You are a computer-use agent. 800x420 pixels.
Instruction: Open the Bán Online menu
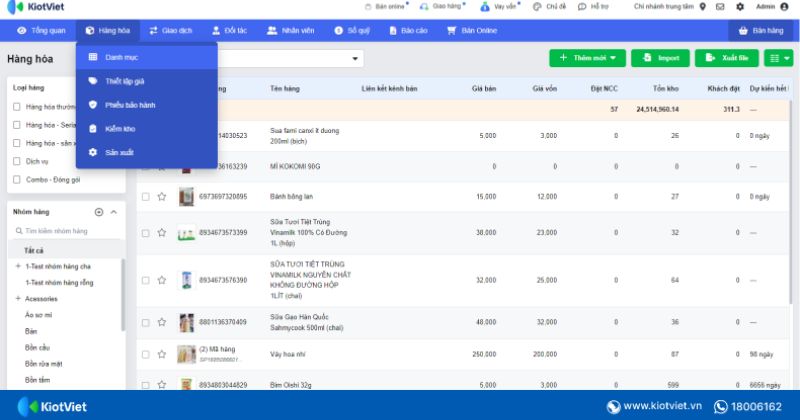(472, 31)
